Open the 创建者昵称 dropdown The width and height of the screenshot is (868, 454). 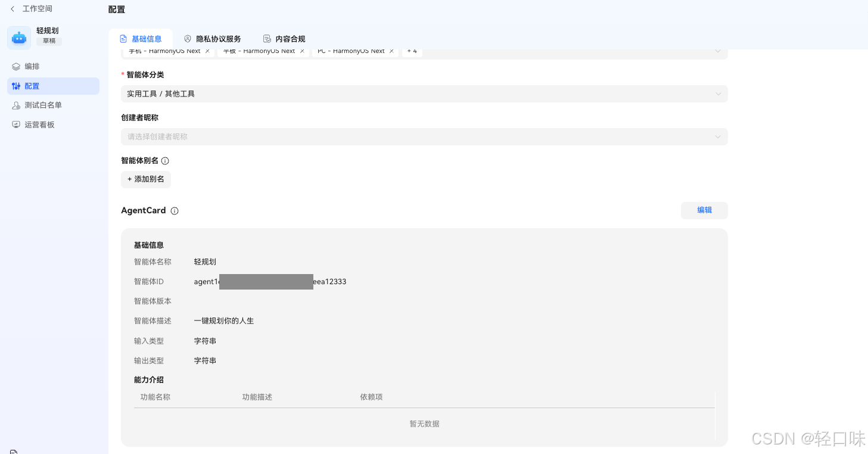(x=424, y=137)
